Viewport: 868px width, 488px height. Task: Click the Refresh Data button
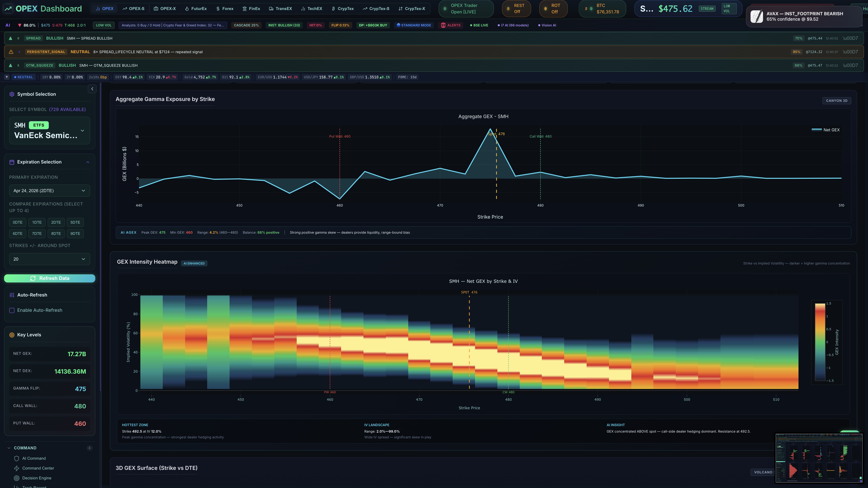coord(50,279)
